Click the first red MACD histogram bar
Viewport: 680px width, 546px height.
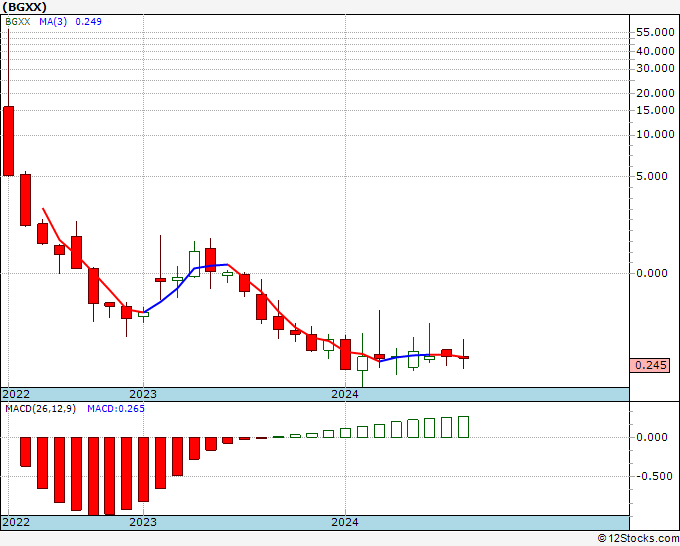pos(26,452)
